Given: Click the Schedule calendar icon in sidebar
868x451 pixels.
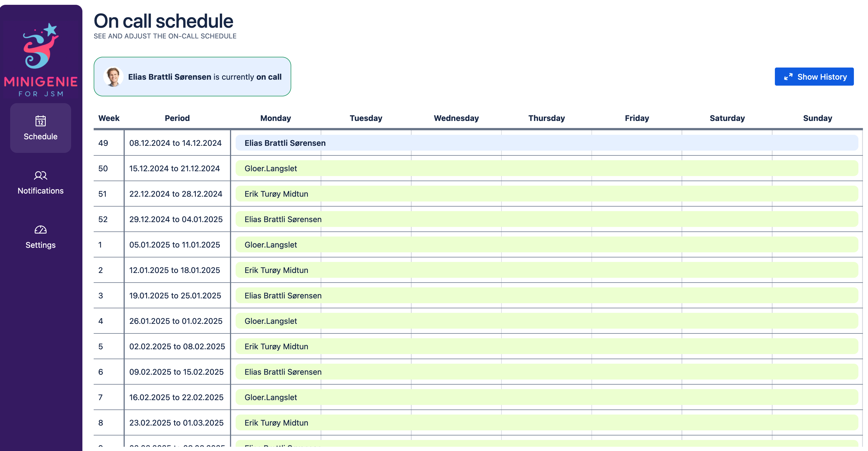Looking at the screenshot, I should pos(40,121).
